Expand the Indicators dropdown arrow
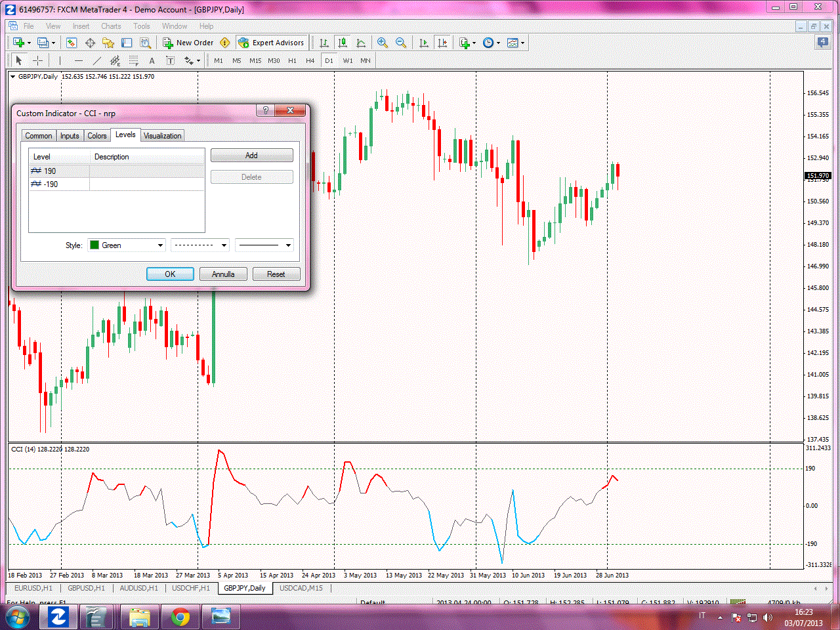This screenshot has height=630, width=840. click(x=474, y=43)
